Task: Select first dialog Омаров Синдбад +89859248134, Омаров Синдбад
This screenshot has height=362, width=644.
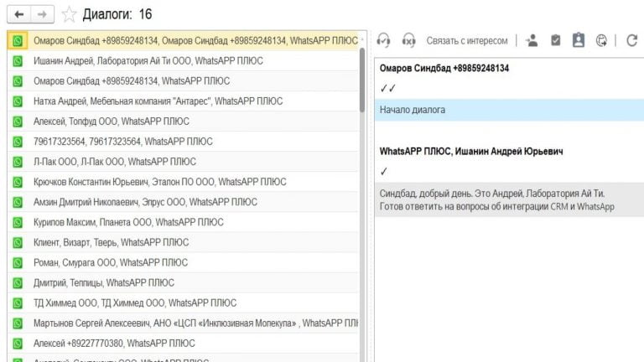Action: click(183, 40)
